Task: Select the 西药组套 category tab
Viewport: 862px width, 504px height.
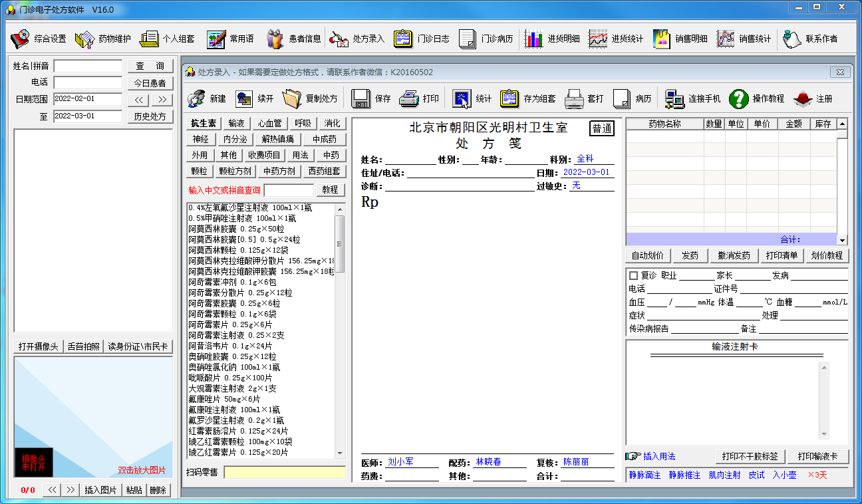Action: point(325,172)
